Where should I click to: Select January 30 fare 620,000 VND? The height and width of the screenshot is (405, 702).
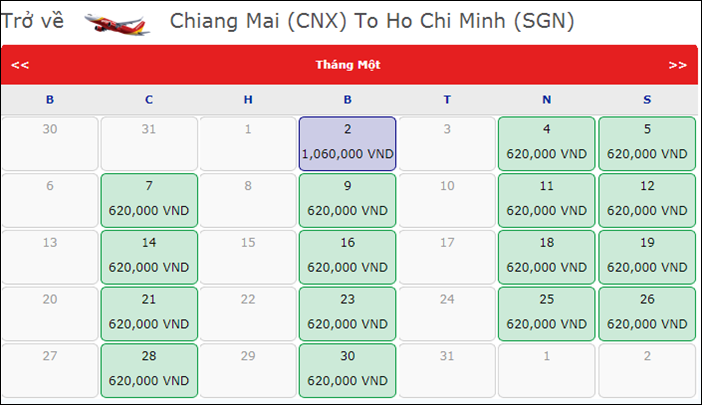(x=347, y=371)
